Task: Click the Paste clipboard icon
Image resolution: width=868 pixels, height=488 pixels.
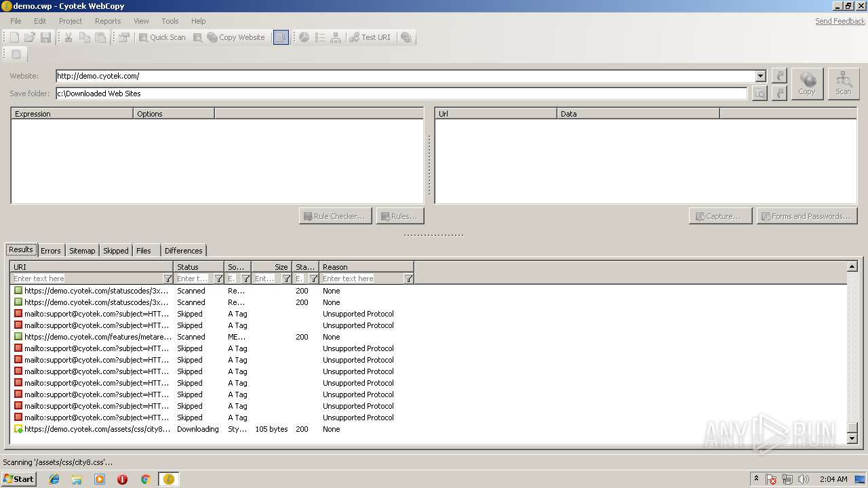Action: tap(100, 38)
